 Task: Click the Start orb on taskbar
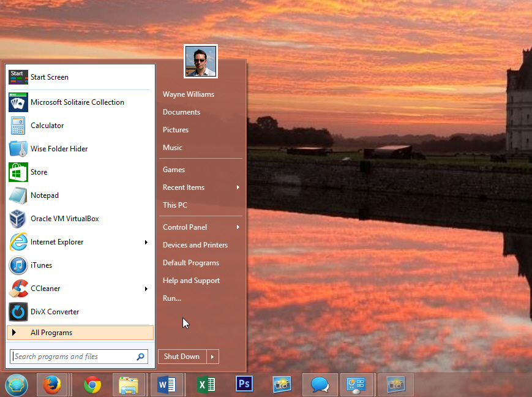[x=17, y=385]
